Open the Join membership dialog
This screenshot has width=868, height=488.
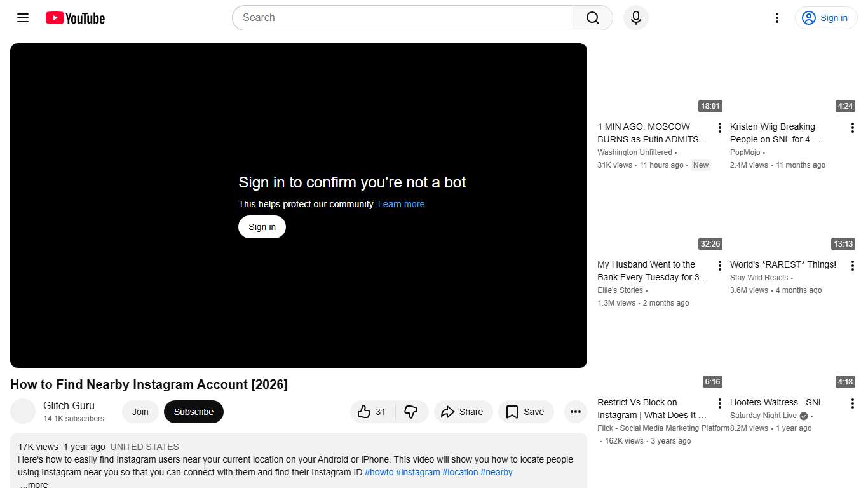(x=140, y=412)
